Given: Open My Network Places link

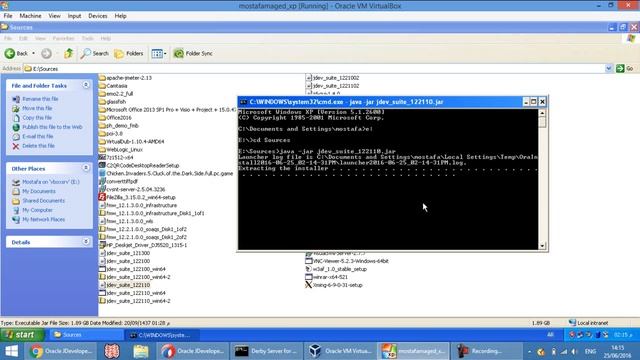Looking at the screenshot, I should click(43, 220).
